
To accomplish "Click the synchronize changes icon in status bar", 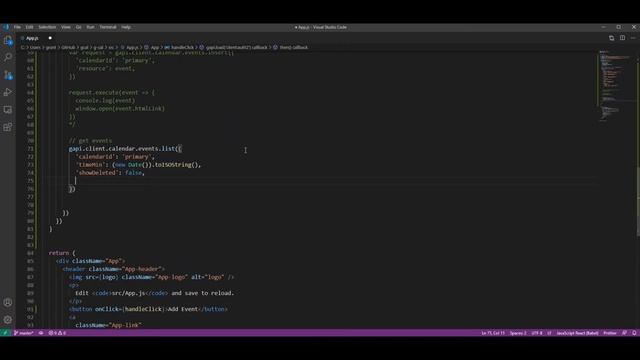I will pos(41,333).
